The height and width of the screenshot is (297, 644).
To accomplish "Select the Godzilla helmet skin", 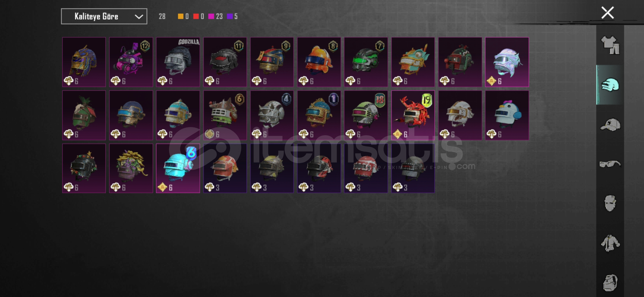I will 178,62.
